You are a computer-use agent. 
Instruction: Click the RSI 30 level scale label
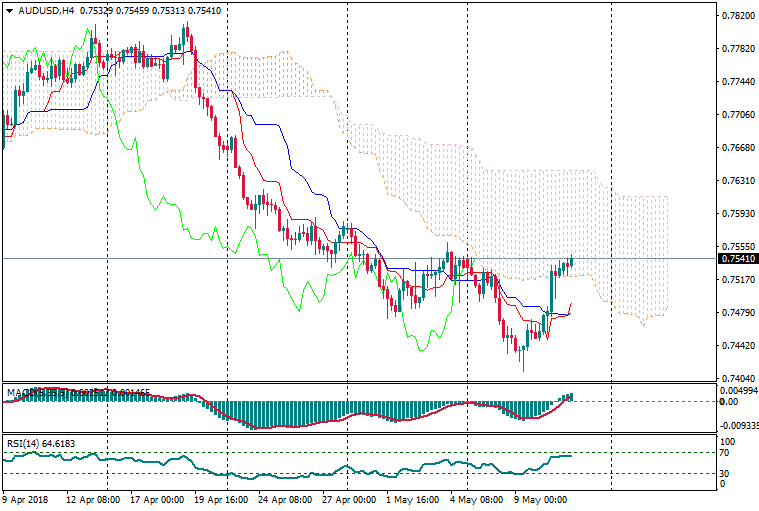tap(726, 473)
